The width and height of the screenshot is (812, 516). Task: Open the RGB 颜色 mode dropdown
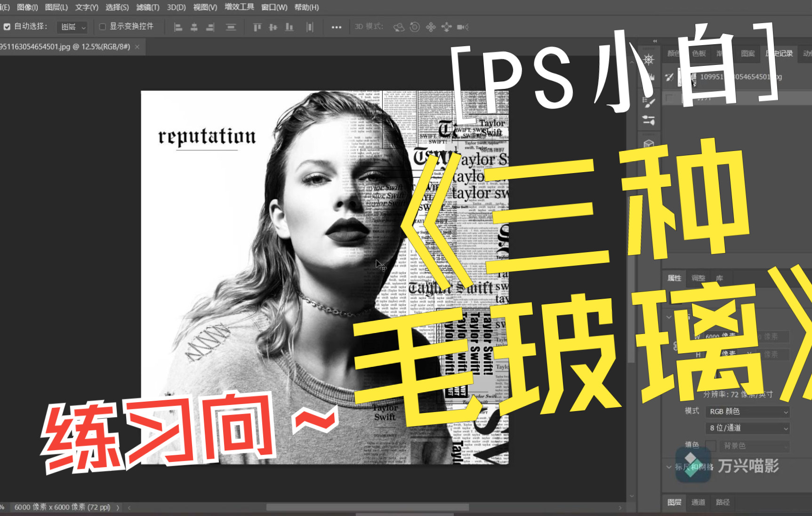coord(747,412)
